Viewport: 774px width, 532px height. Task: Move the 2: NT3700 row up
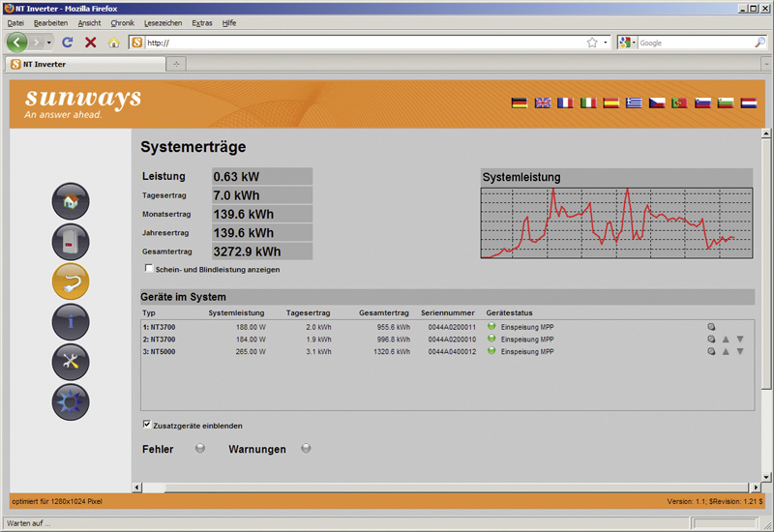(726, 340)
